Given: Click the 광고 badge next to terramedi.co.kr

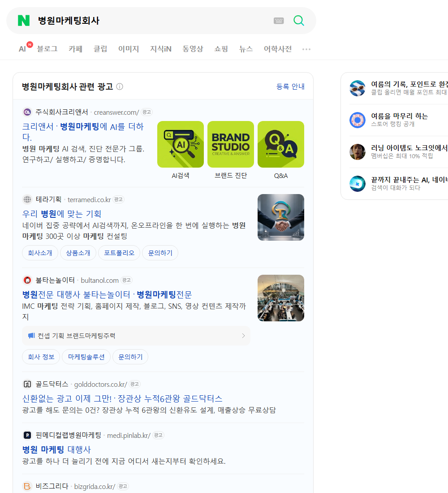Looking at the screenshot, I should (119, 199).
